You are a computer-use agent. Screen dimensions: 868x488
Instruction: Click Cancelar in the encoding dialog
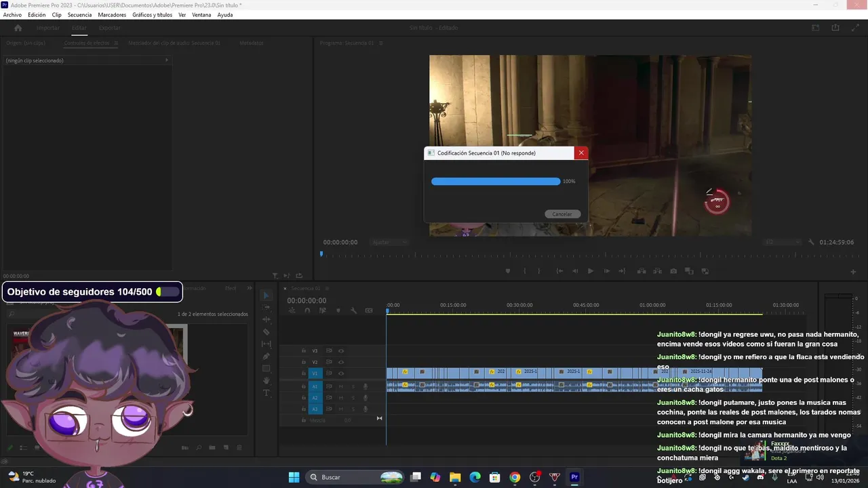[562, 214]
